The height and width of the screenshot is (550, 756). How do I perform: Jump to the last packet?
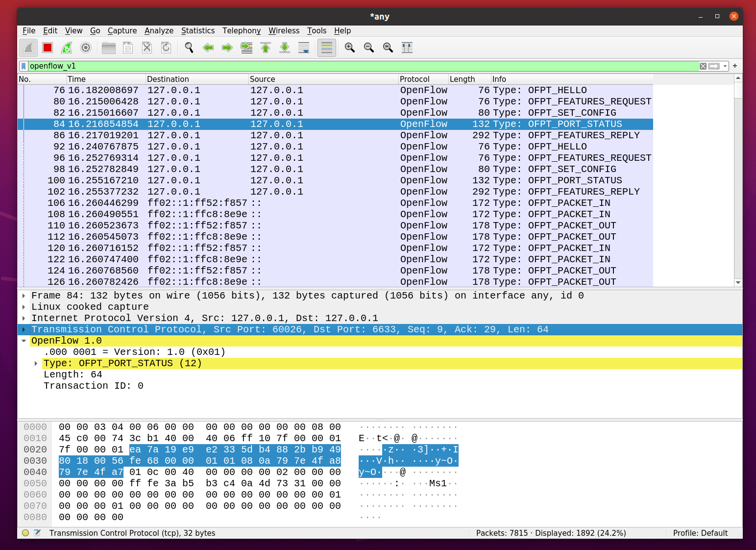285,48
